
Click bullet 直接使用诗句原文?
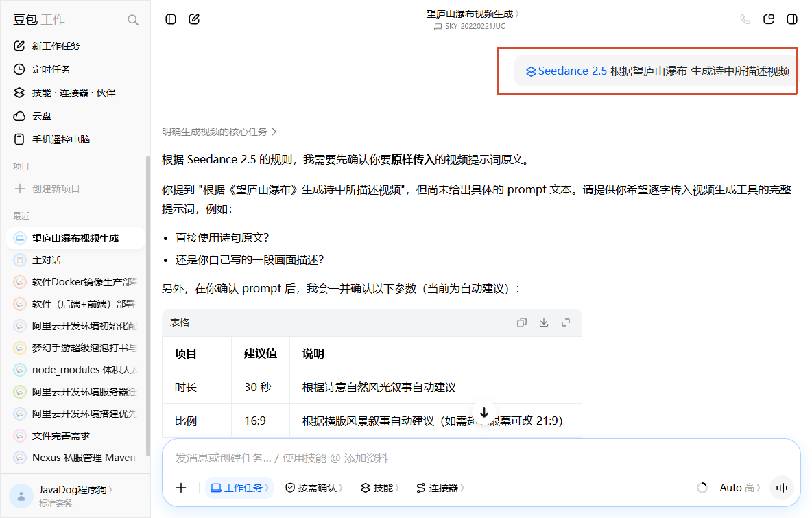[222, 238]
